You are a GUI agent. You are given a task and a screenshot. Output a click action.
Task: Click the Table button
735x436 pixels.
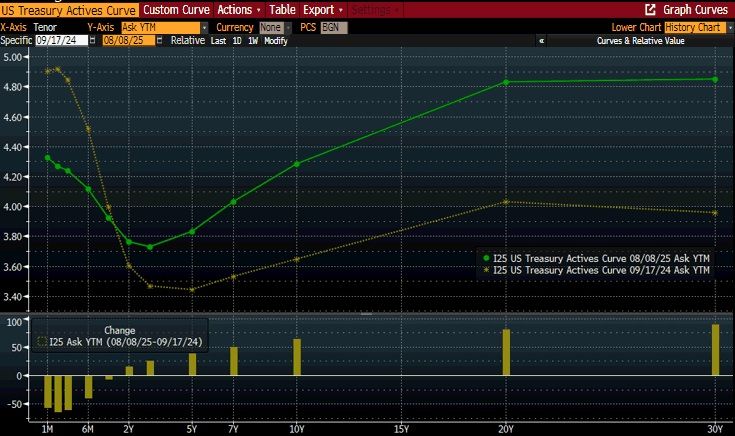pos(281,9)
